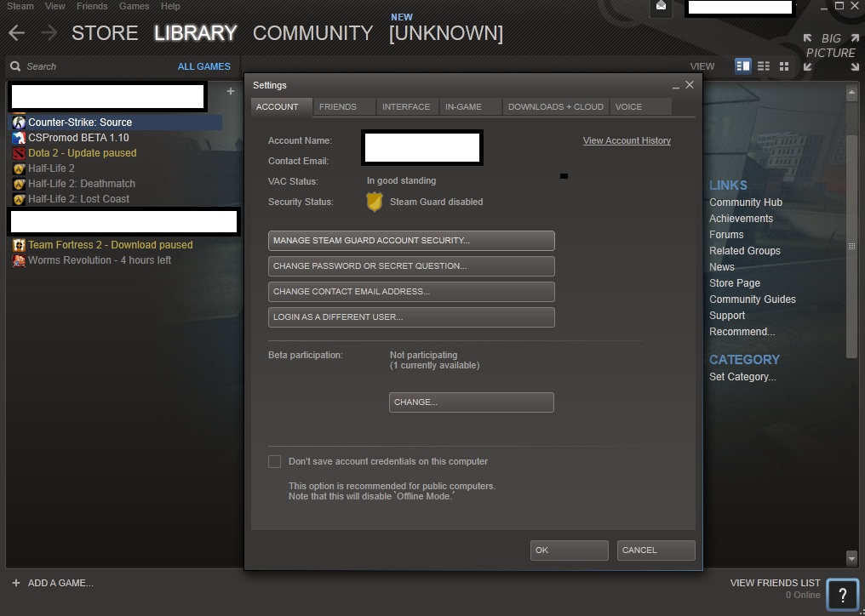Launch Big Picture mode
The image size is (865, 616).
(x=831, y=53)
